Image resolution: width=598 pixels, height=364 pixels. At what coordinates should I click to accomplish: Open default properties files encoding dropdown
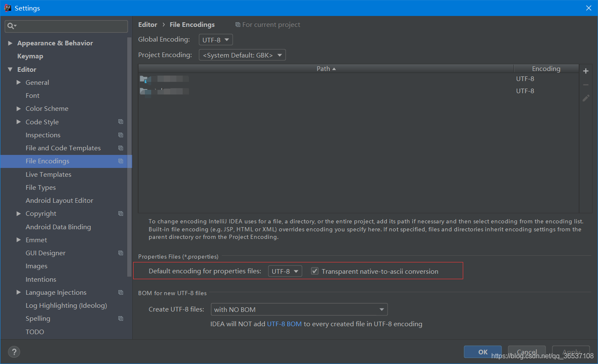285,271
